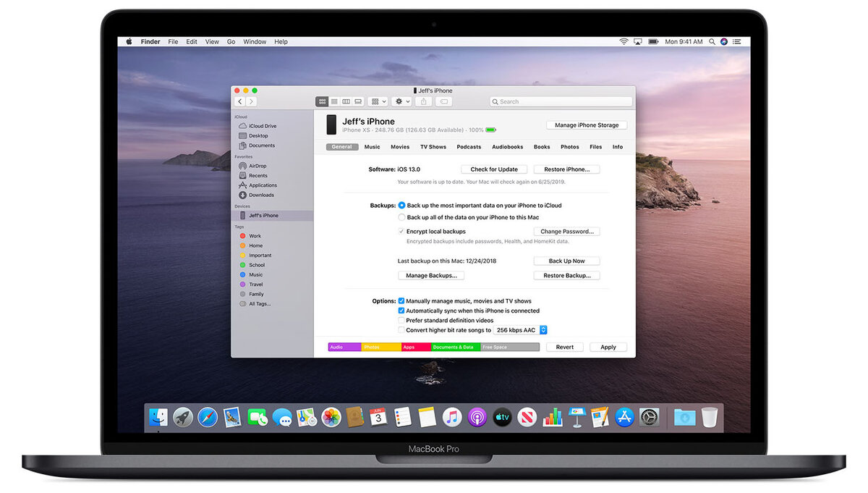The image size is (868, 493).
Task: Switch to the Music tab
Action: (372, 147)
